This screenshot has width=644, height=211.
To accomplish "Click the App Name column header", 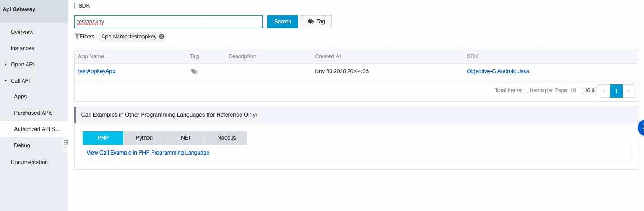I will pos(91,56).
